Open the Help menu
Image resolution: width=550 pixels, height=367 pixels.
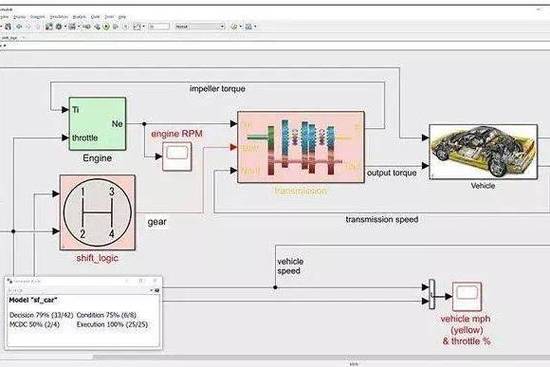pyautogui.click(x=122, y=17)
